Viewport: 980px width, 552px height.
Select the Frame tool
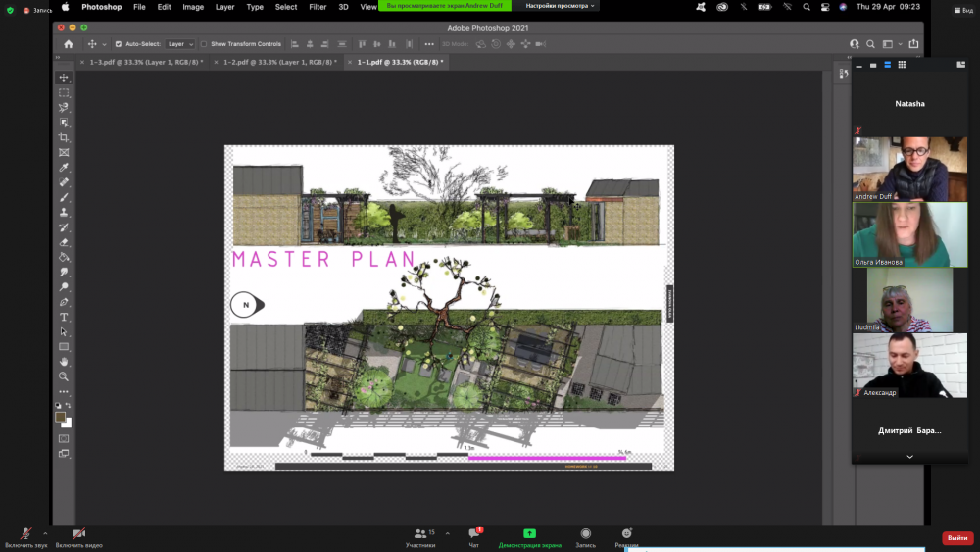click(64, 153)
